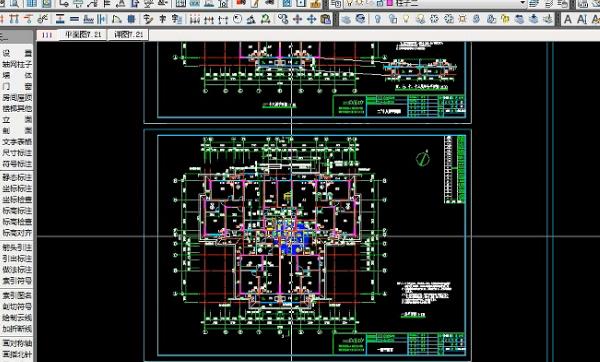The height and width of the screenshot is (362, 600).
Task: Click the 箭头引注 command
Action: tap(17, 248)
